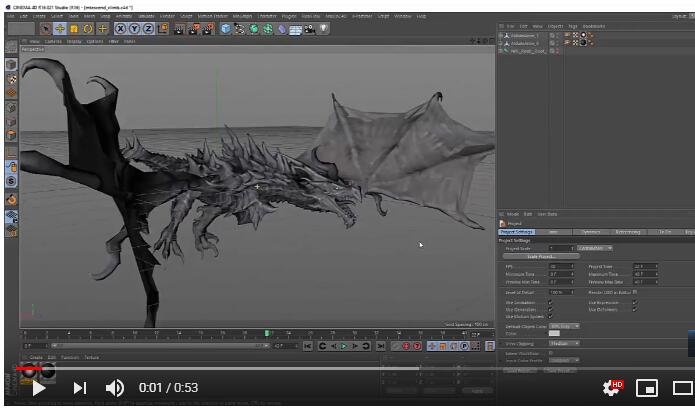The image size is (695, 412).
Task: Select Texture mode checkerboard icon
Action: point(12,79)
